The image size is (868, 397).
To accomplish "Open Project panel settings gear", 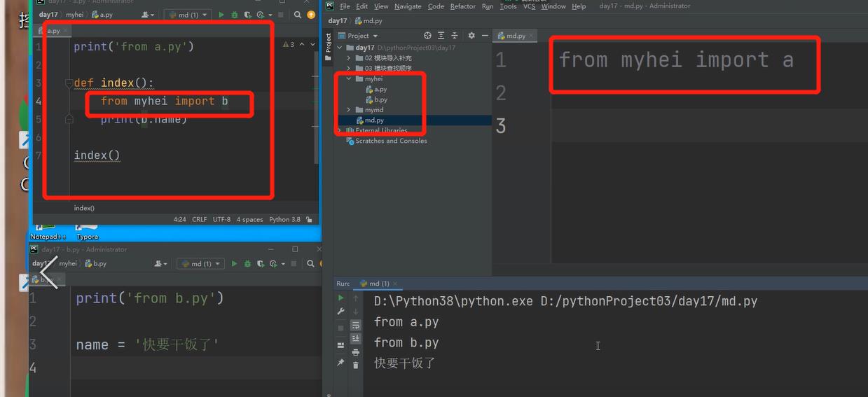I will (x=471, y=36).
